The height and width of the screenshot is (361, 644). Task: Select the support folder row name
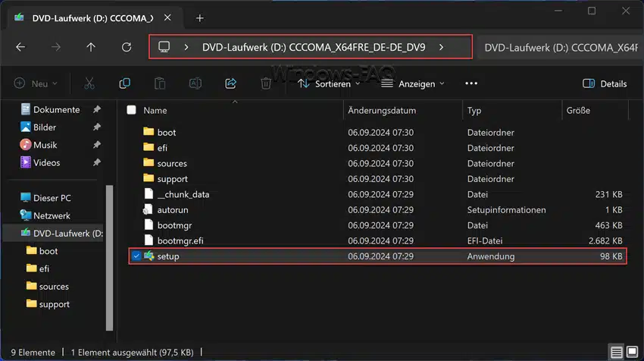point(172,179)
